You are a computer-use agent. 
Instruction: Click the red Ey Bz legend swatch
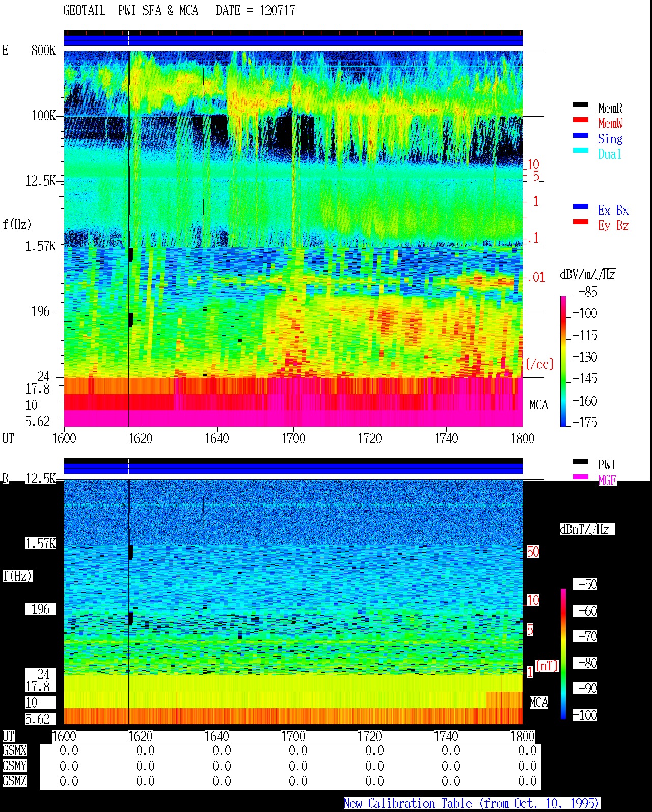click(580, 222)
